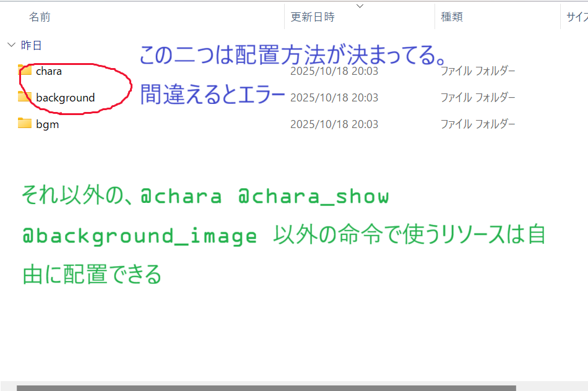
Task: Click ファイル フォルダー type in the bgm row
Action: (478, 124)
